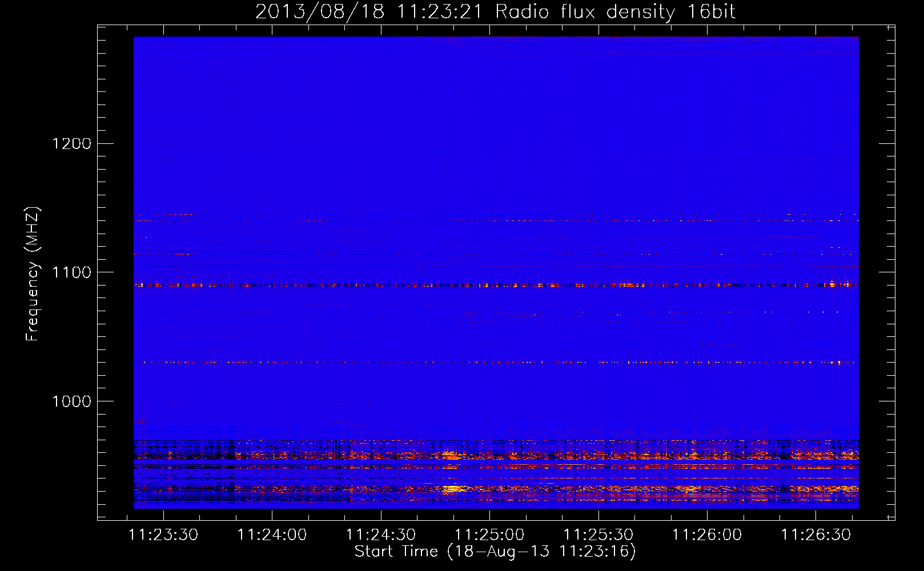Click the 11:23:30 time tick label
Screen dimensions: 924x571
[163, 534]
